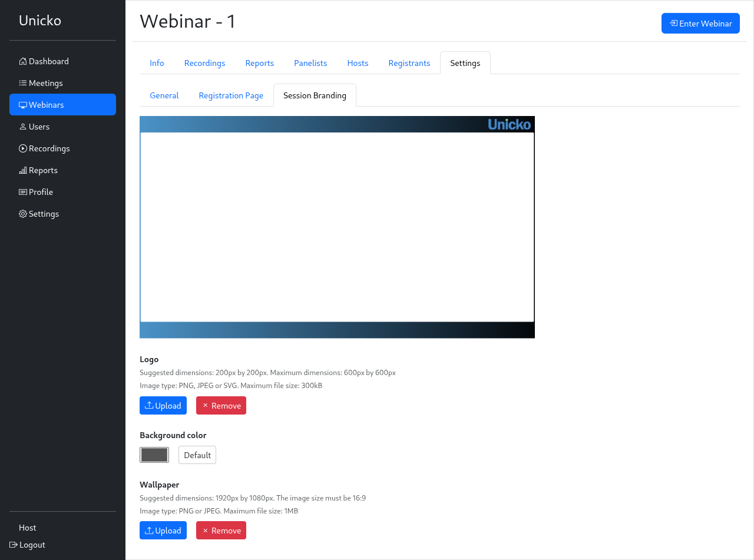754x560 pixels.
Task: Click the x icon in Wallpaper Remove
Action: (206, 531)
